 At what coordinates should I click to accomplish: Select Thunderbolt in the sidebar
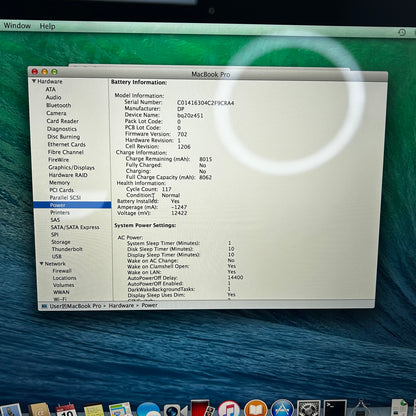[x=67, y=249]
